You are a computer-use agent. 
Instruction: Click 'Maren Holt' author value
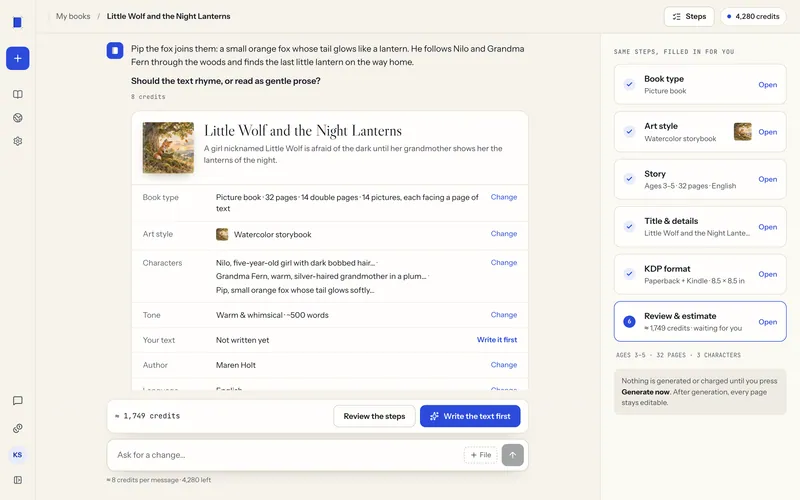pyautogui.click(x=236, y=365)
